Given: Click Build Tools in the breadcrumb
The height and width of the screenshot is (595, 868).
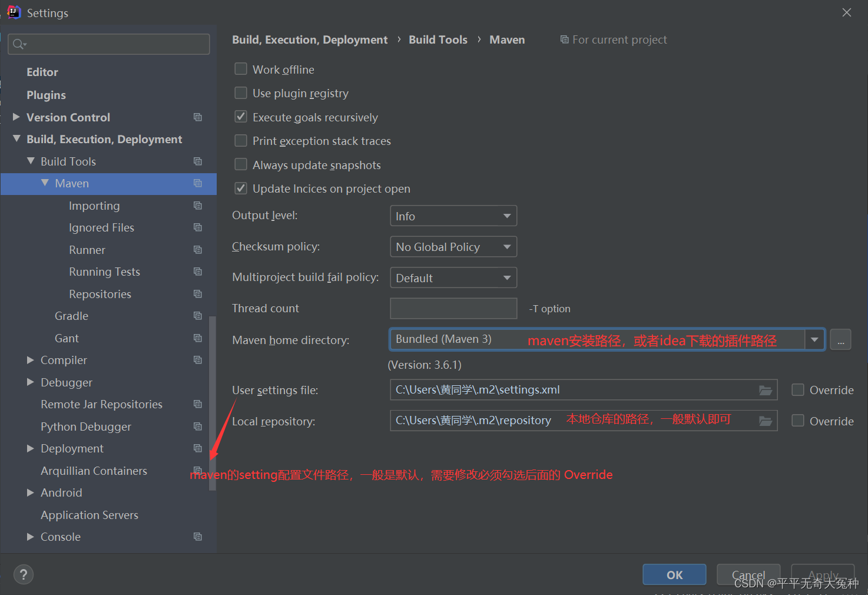Looking at the screenshot, I should (438, 39).
